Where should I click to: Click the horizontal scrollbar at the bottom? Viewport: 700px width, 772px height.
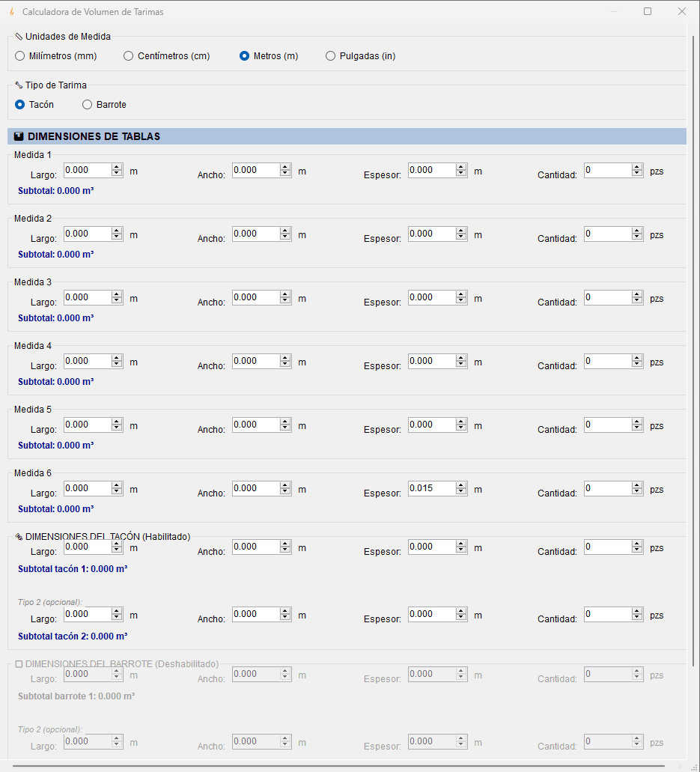click(338, 766)
